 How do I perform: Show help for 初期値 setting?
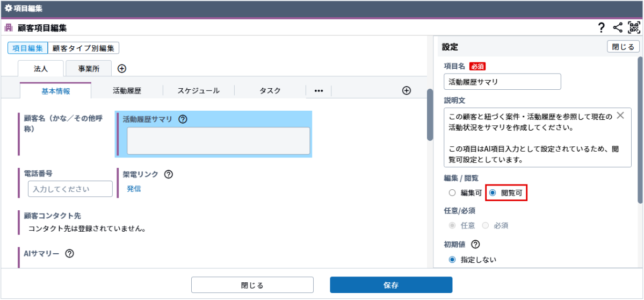pos(475,244)
